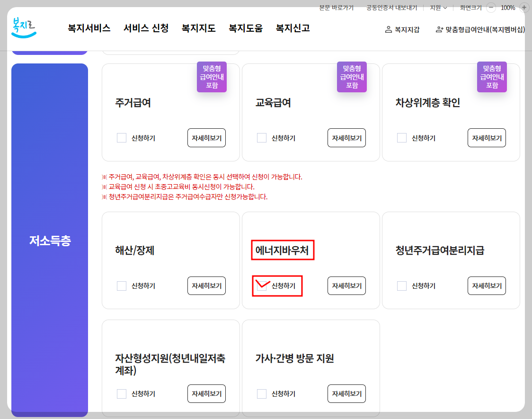Open the 복지지도 menu

pos(198,28)
